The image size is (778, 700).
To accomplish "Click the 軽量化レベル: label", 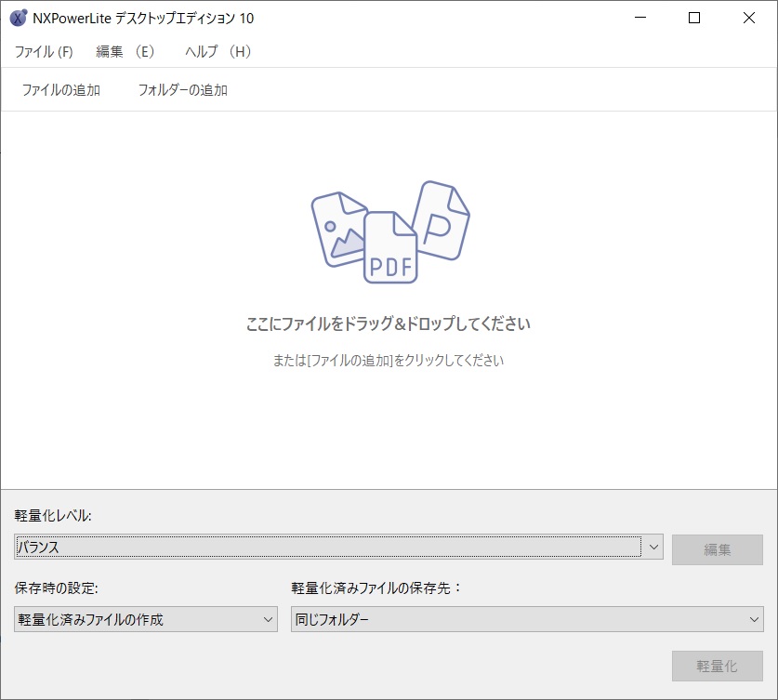I will pos(53,515).
